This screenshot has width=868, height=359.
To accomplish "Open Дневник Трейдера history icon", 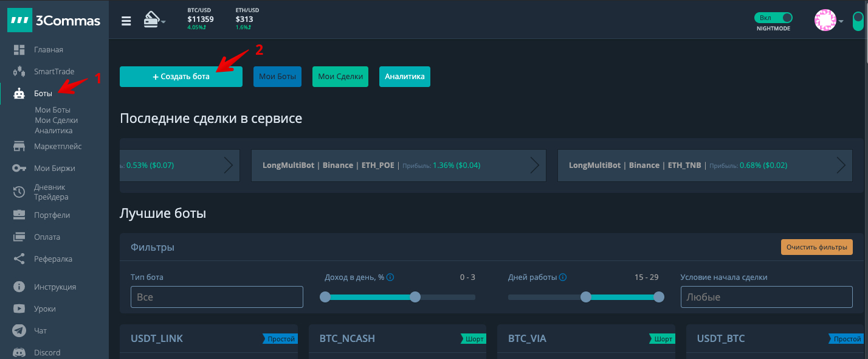I will (x=19, y=192).
